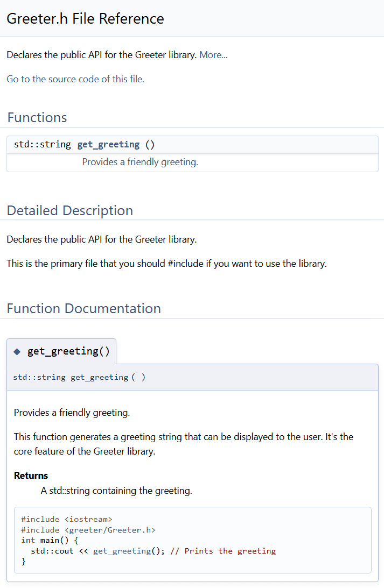
Task: Click the "#include <greeter/Greeter.h>" code line
Action: 88,530
